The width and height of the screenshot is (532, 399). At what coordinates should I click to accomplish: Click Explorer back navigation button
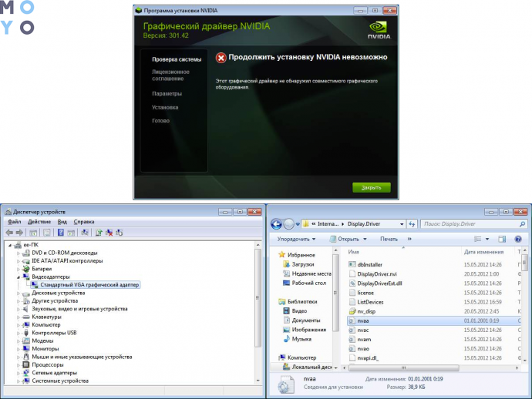pos(276,224)
